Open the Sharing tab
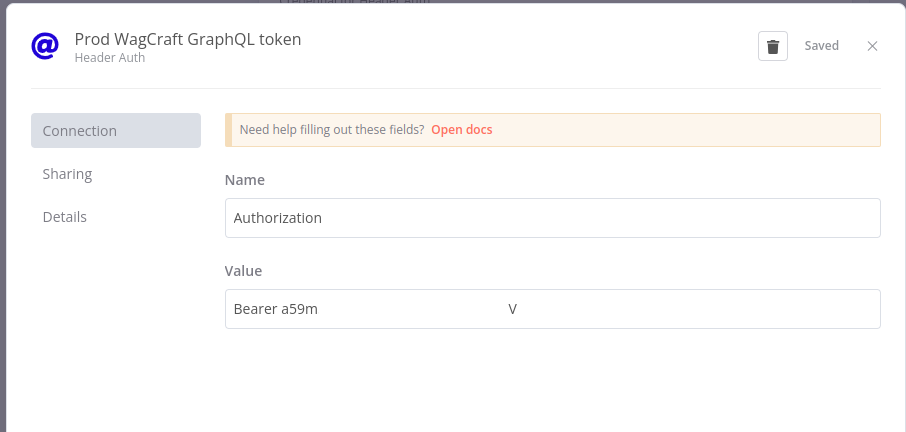The width and height of the screenshot is (906, 432). point(67,174)
